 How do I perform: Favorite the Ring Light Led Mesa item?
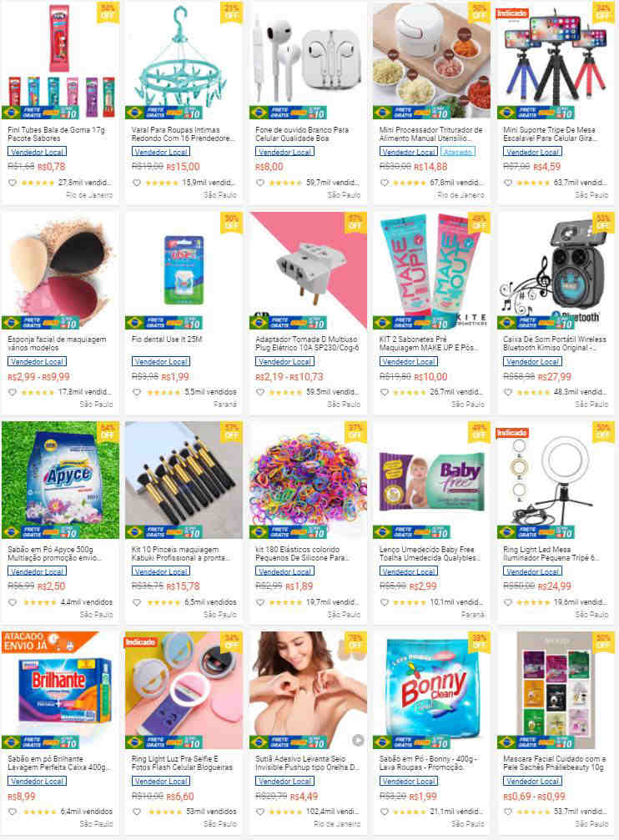point(508,602)
